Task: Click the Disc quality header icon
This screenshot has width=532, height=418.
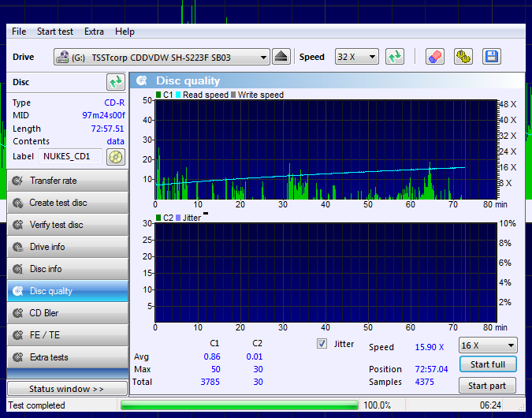Action: pos(142,80)
